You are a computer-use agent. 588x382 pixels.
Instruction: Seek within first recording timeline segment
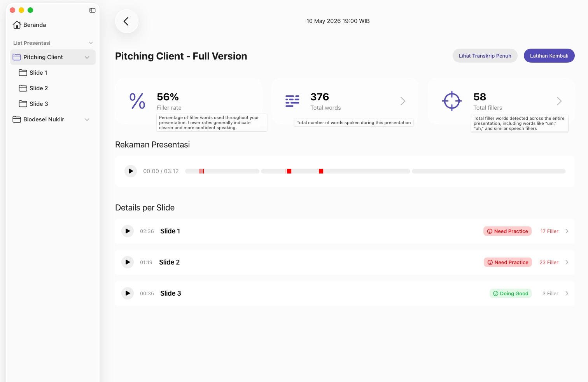[x=222, y=171]
